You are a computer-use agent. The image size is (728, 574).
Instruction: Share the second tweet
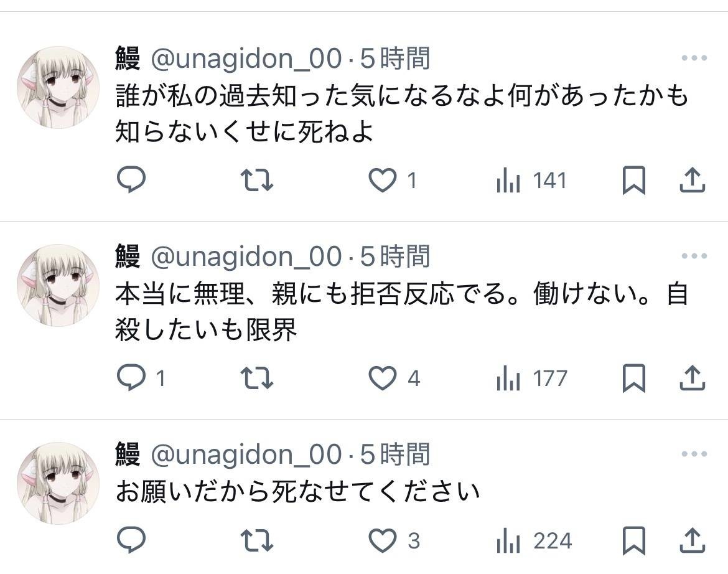(691, 378)
